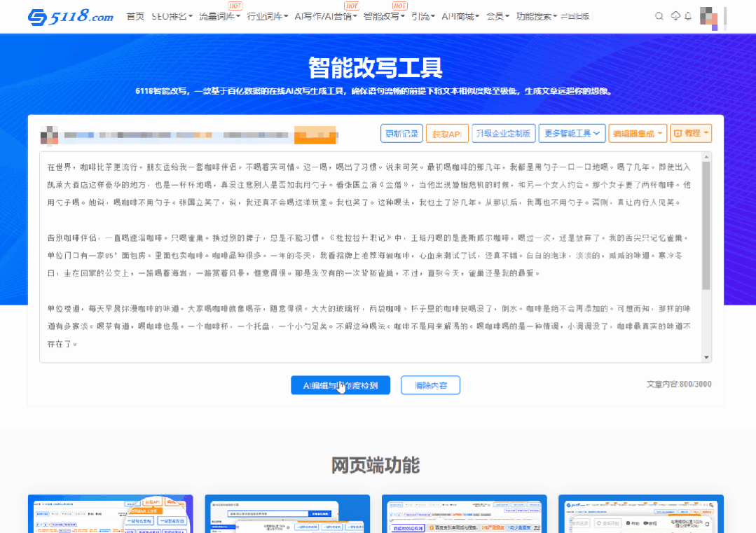Screen dimensions: 756x533
Task: Click the user avatar in the header
Action: pos(708,15)
